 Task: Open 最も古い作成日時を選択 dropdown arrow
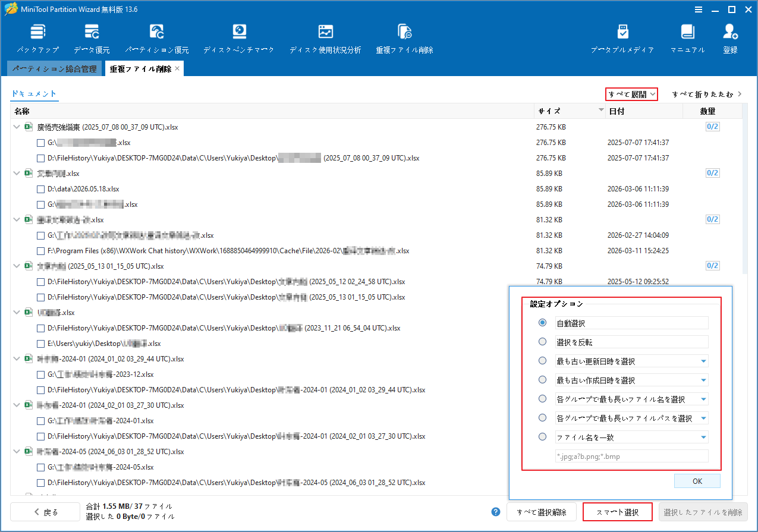pyautogui.click(x=703, y=380)
